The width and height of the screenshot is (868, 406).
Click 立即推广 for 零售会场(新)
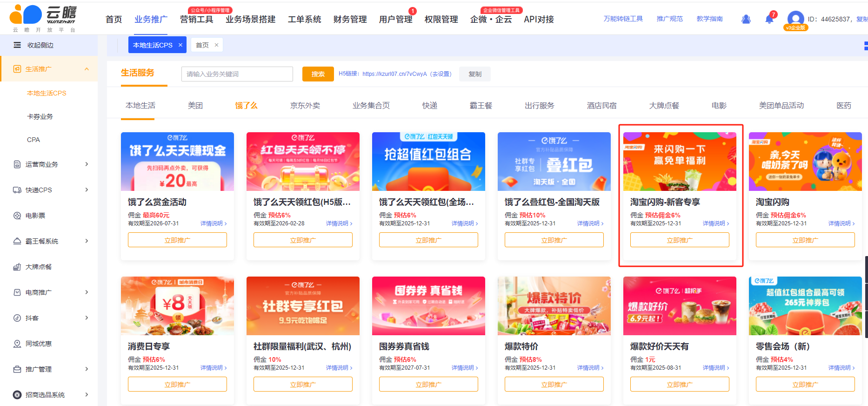805,385
